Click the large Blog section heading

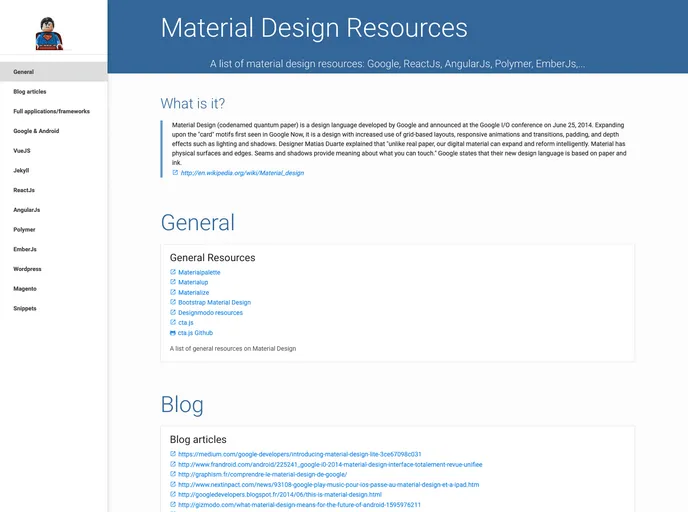point(182,405)
